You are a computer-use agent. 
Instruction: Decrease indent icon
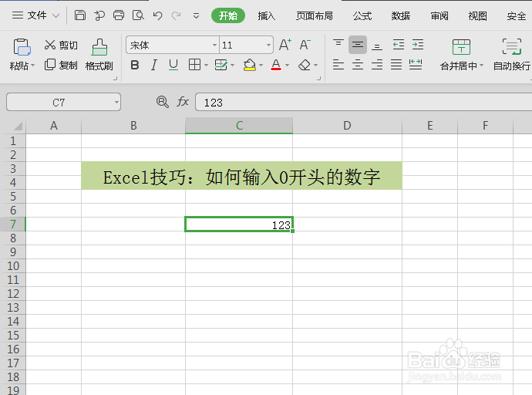399,45
